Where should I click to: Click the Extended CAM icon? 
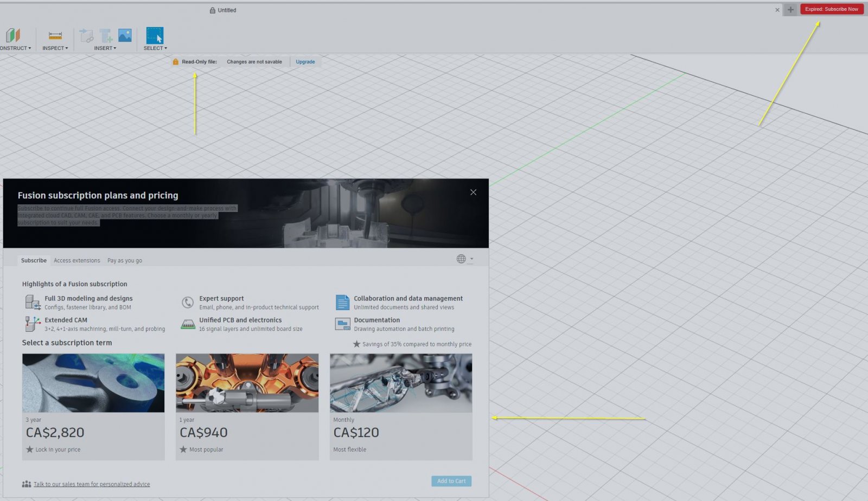click(x=33, y=324)
